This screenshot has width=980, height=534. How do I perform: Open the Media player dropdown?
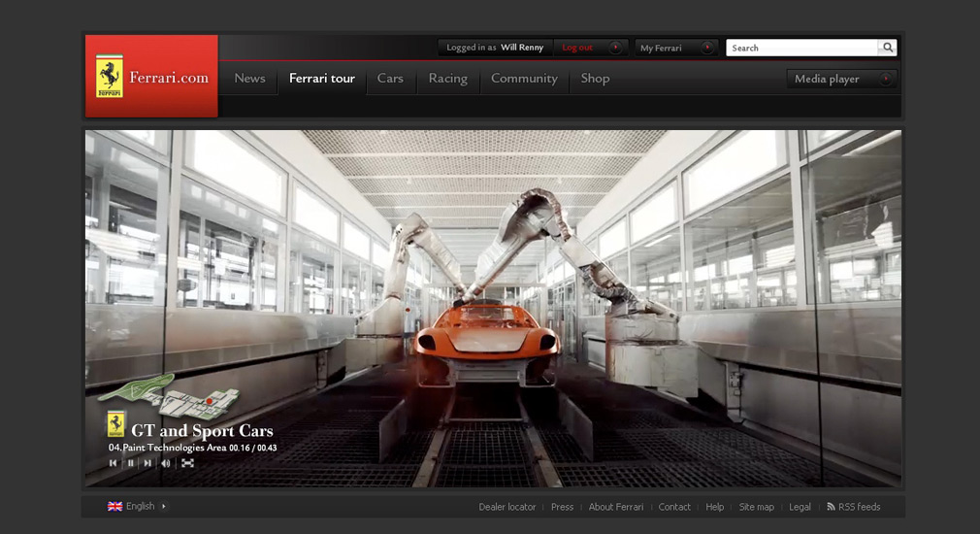(841, 80)
